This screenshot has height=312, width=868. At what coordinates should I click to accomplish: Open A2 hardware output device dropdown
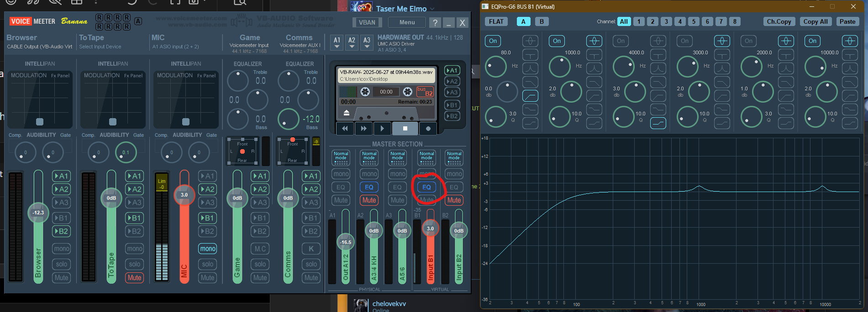coord(352,43)
